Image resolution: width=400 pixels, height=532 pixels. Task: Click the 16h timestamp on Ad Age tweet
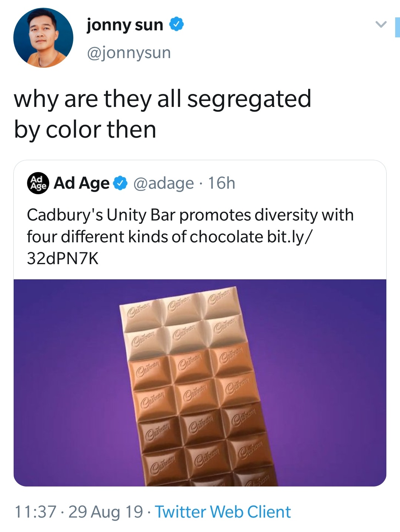point(221,182)
